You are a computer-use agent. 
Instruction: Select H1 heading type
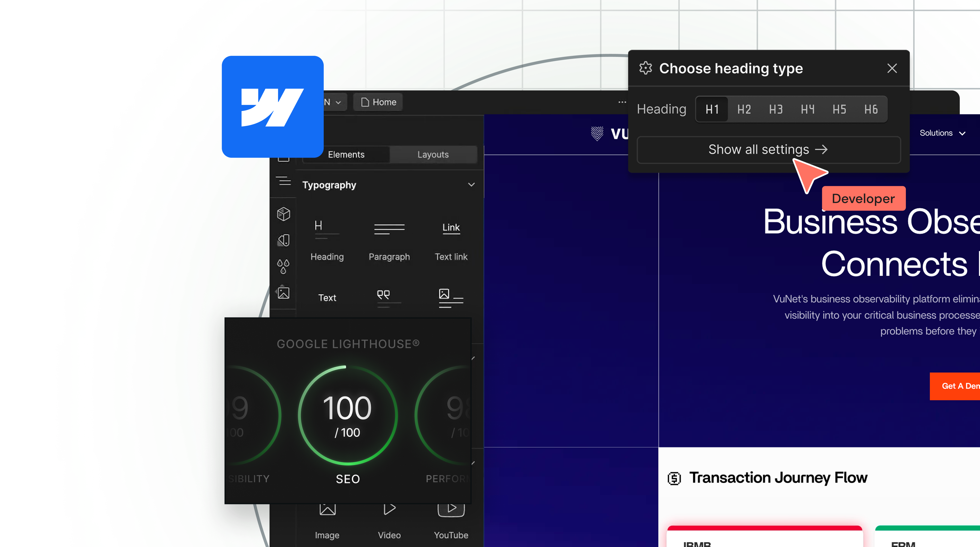pyautogui.click(x=712, y=110)
